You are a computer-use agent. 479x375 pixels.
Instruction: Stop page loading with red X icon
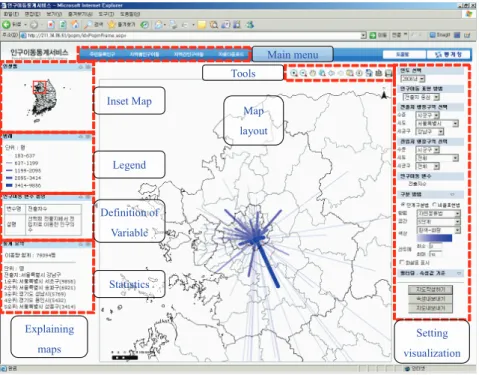(x=51, y=25)
